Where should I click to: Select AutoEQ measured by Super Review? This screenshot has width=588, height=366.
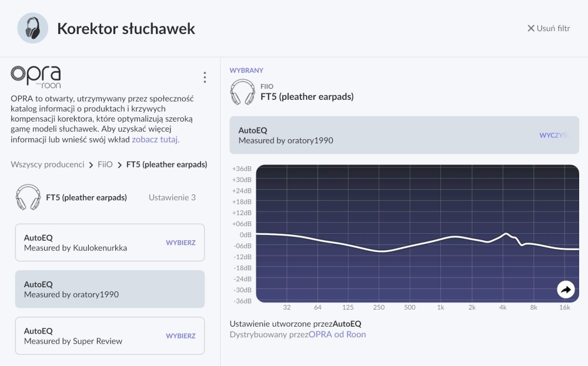coord(181,336)
